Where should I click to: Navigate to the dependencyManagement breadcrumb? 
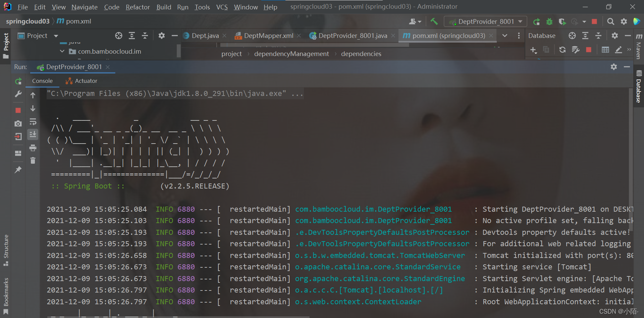click(291, 54)
